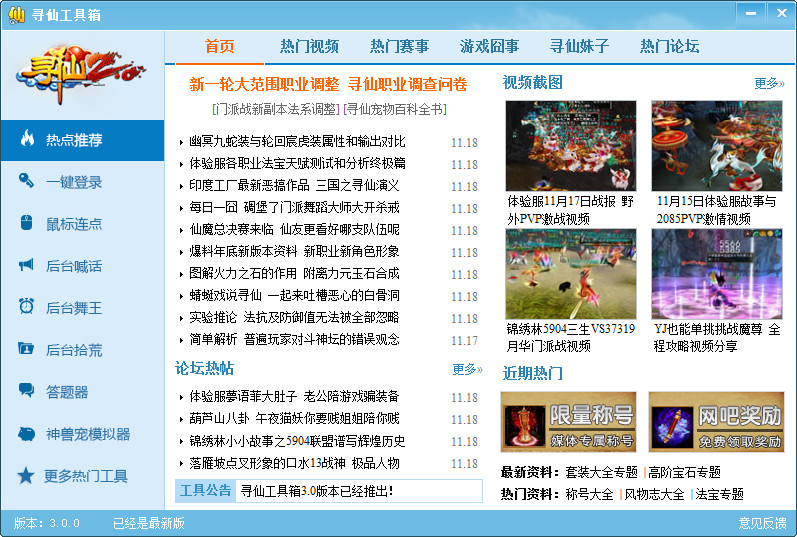Open video thumbnail 体验服11月17日战报

(571, 146)
